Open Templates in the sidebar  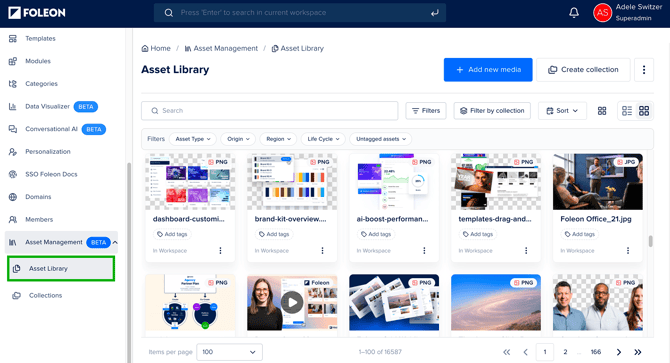40,38
